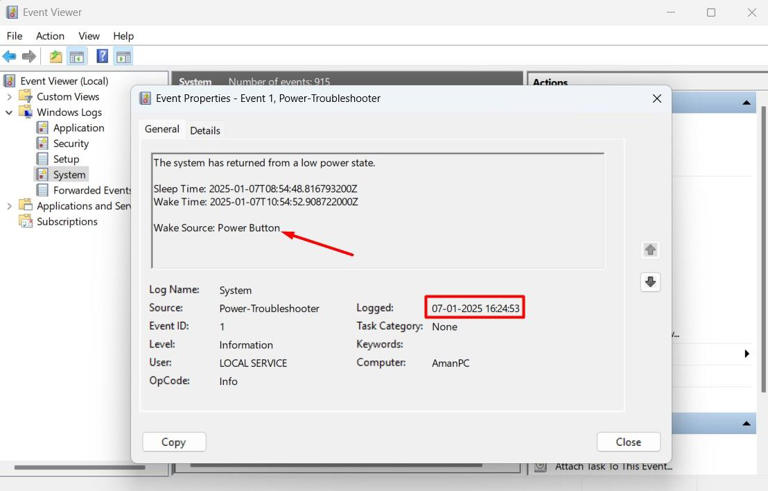Open Help using the blue question mark icon

102,57
